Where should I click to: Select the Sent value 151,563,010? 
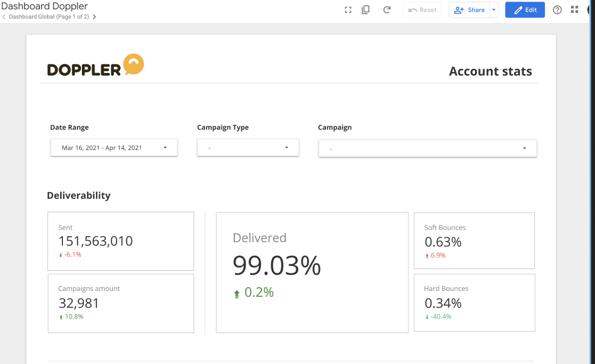(95, 241)
